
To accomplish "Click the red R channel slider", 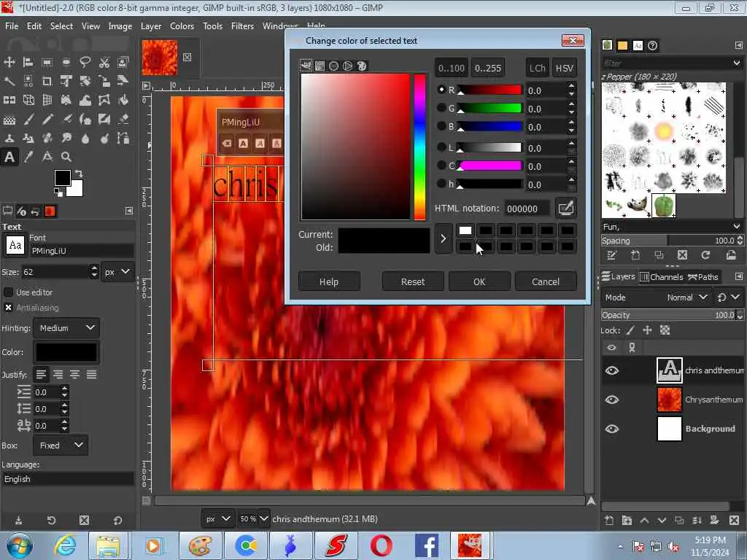I will point(489,90).
